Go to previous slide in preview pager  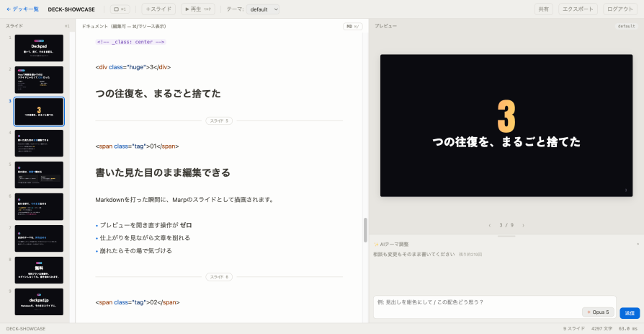pos(490,225)
